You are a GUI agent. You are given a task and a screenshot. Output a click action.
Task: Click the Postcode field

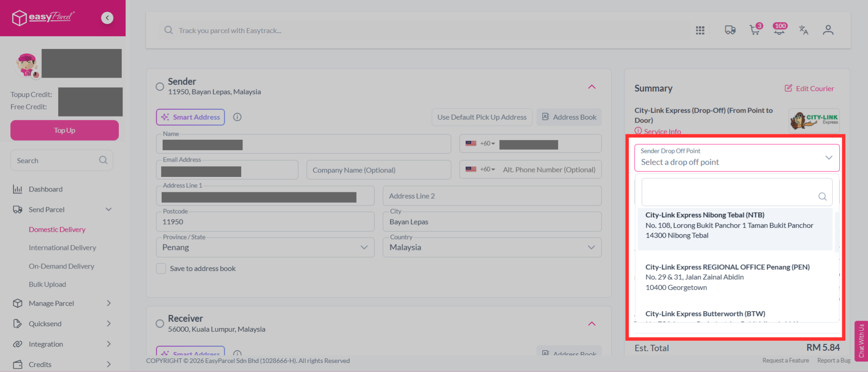pyautogui.click(x=265, y=221)
